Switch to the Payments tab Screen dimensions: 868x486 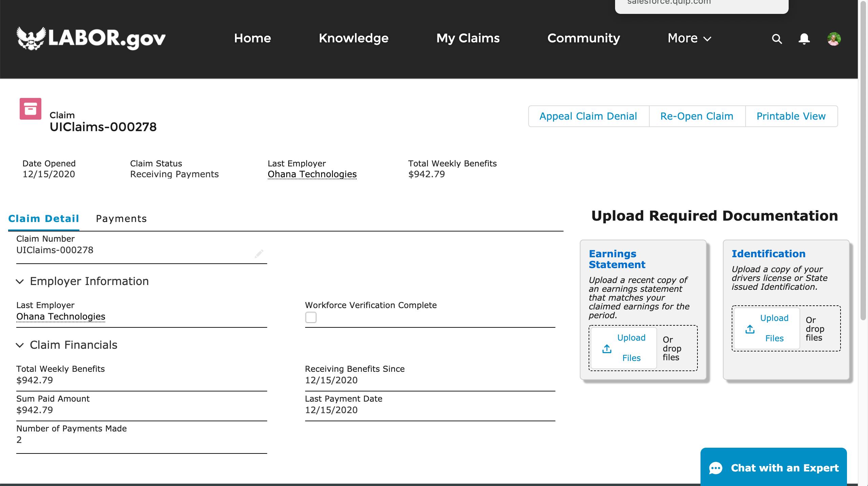(x=121, y=219)
